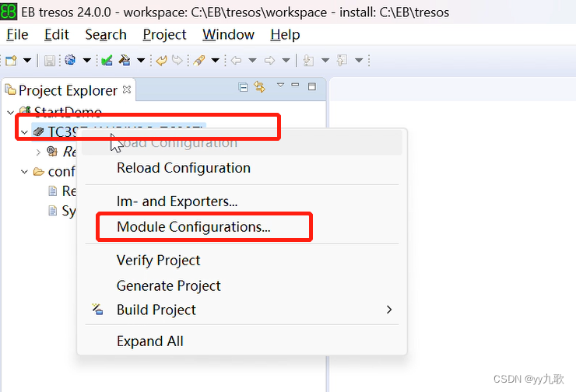Open dropdown beside hammer Generate icon
Screen dimensions: 576x392
141,60
